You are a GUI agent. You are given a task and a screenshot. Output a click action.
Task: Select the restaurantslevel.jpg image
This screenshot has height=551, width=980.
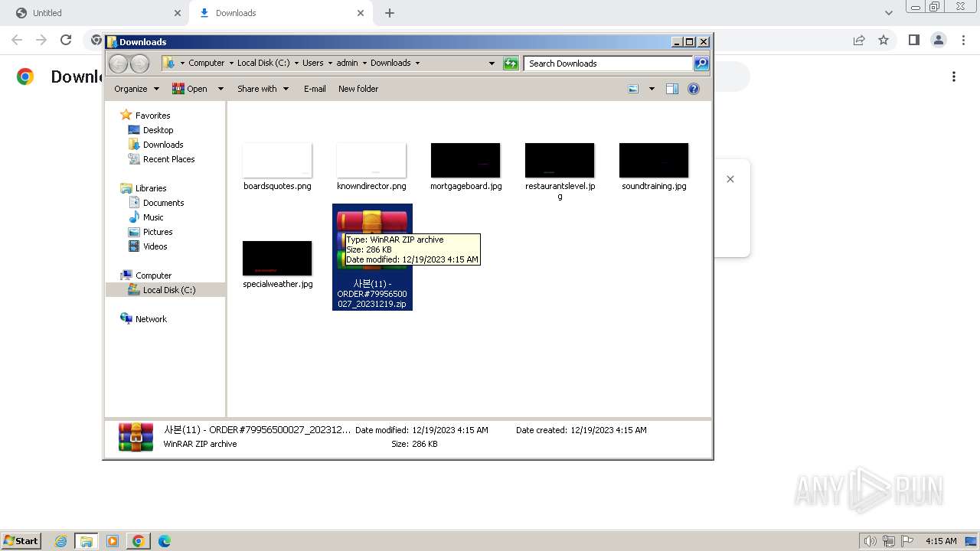[x=560, y=171]
